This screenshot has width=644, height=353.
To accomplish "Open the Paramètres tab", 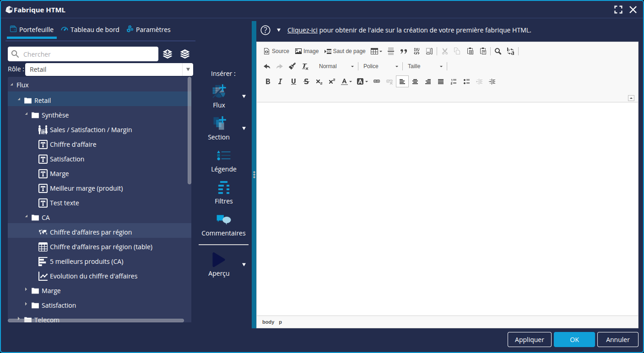I will coord(149,30).
